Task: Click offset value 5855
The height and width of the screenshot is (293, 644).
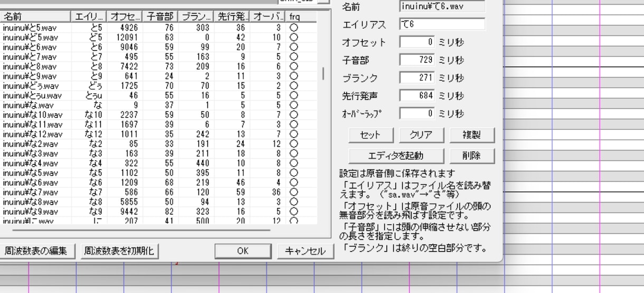Action: tap(128, 201)
